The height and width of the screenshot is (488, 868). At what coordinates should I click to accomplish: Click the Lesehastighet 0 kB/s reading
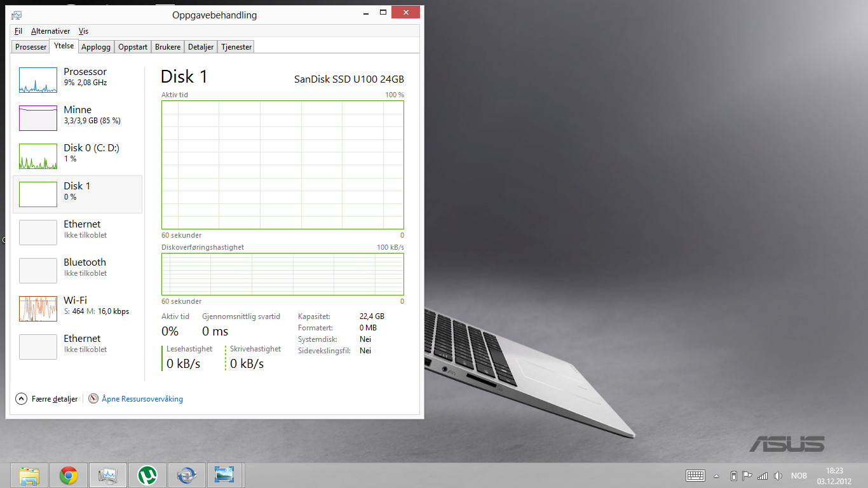tap(184, 363)
